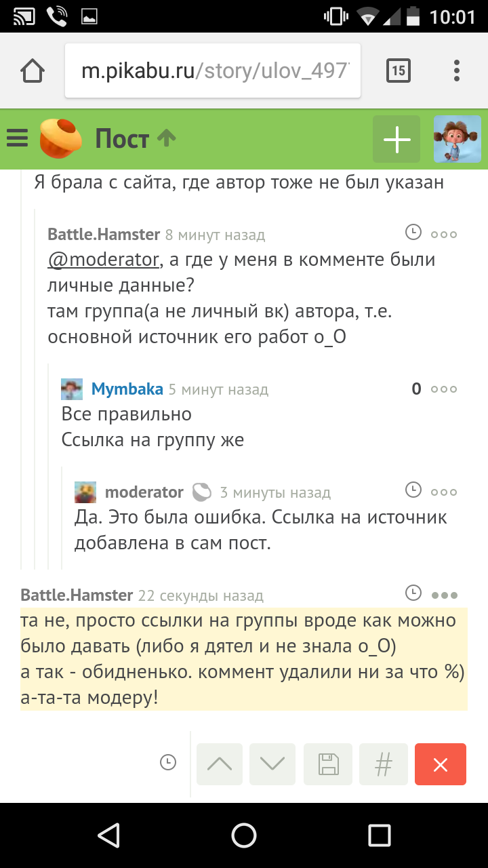Screen dimensions: 488x868
Task: Go to browser home page
Action: tap(33, 71)
